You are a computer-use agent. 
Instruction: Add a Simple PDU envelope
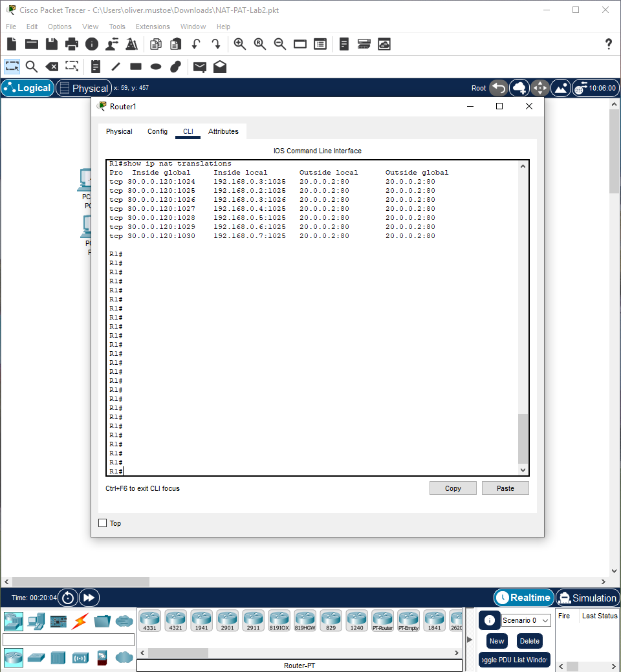point(200,67)
